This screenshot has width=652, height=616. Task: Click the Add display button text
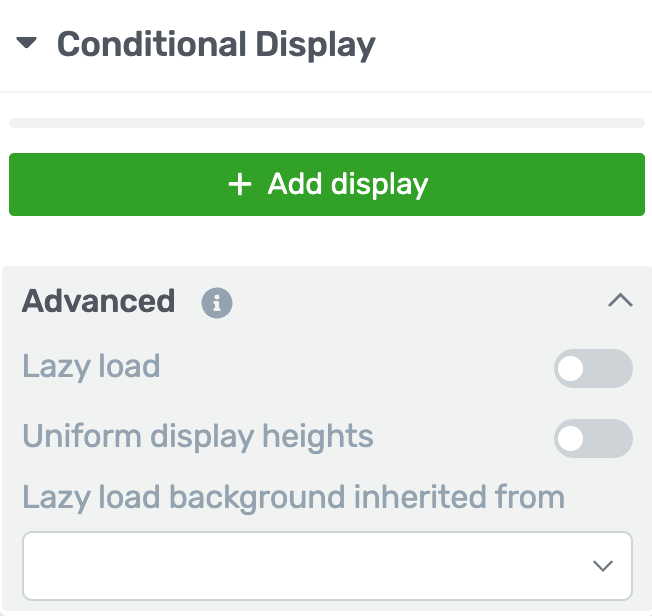348,185
